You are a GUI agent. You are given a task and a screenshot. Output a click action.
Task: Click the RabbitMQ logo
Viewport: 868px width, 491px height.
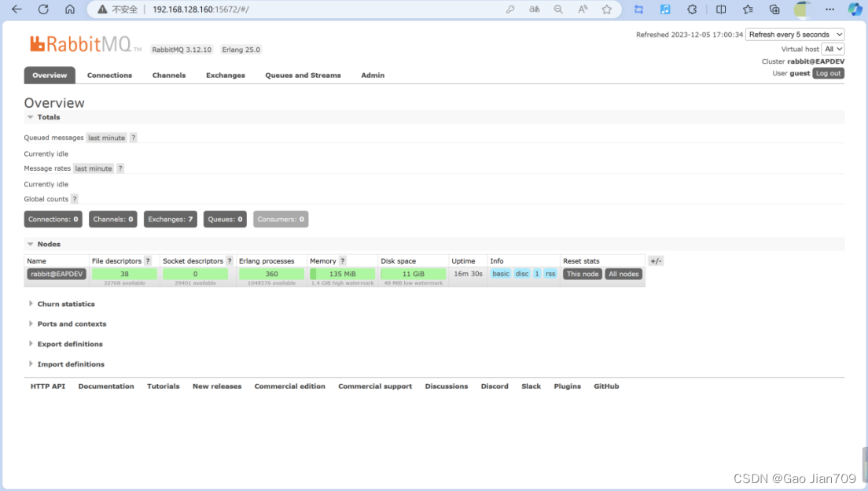[x=81, y=44]
